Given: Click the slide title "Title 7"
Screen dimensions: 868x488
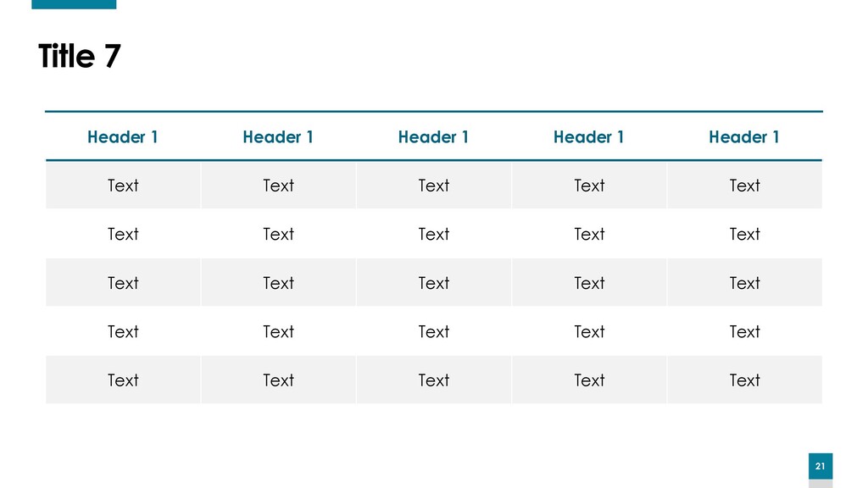Looking at the screenshot, I should [x=80, y=57].
